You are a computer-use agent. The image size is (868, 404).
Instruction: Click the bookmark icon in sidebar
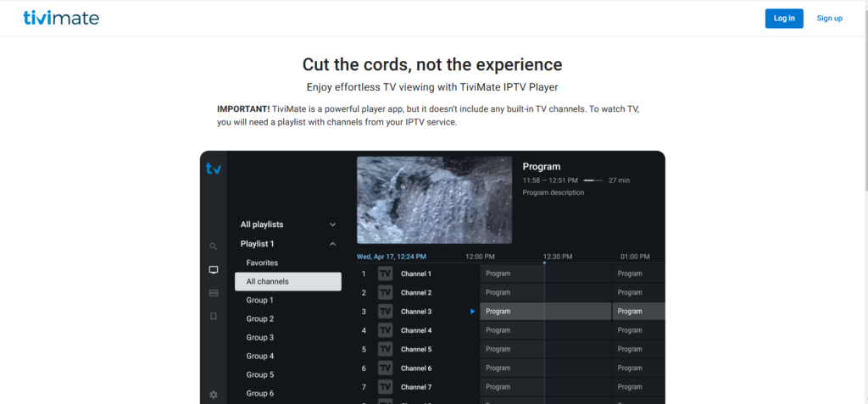[x=213, y=316]
